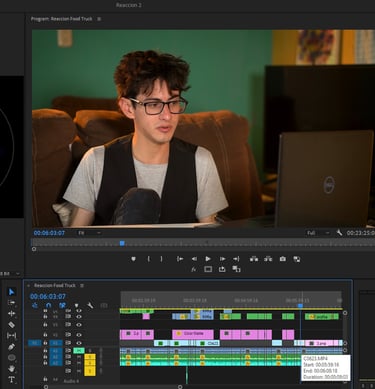
Task: Play the sequence in Program monitor
Action: (x=208, y=259)
